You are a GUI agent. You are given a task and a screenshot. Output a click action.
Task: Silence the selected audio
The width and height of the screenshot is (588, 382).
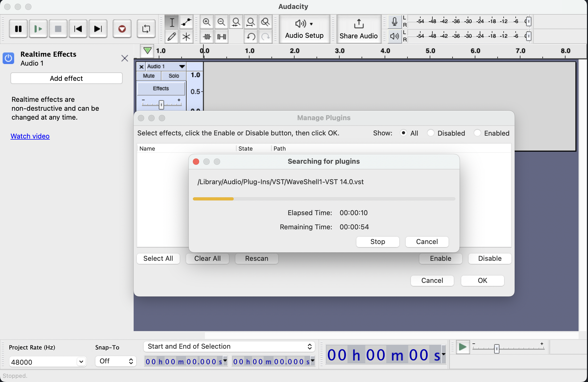(x=221, y=37)
